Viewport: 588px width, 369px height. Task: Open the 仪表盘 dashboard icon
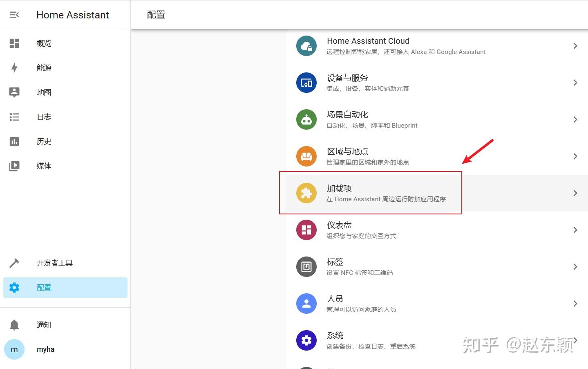tap(306, 229)
